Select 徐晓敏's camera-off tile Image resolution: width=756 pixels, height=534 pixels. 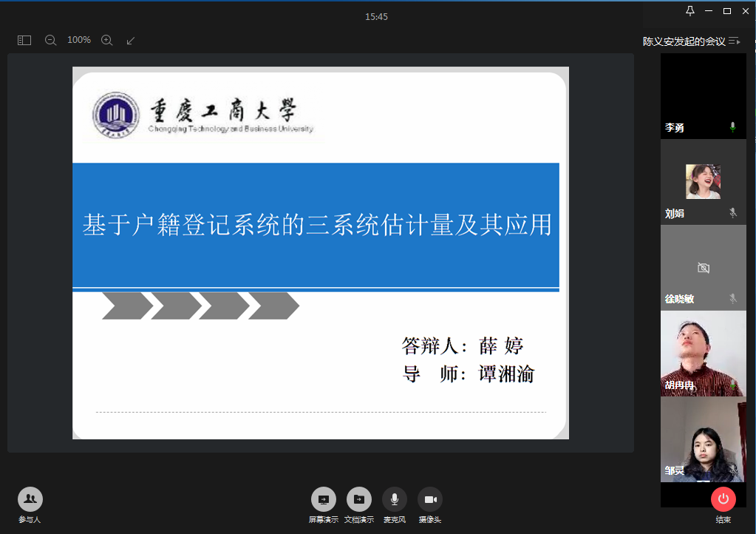(703, 267)
